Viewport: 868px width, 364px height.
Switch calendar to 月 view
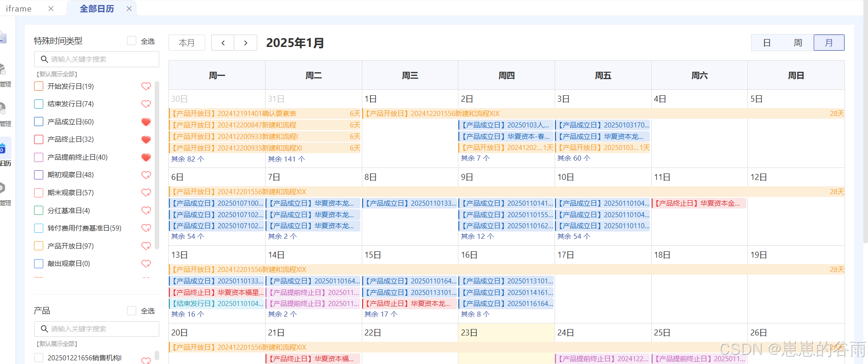[829, 43]
